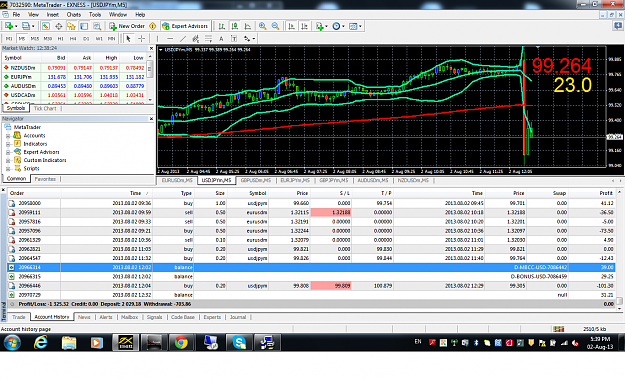This screenshot has width=625, height=379.
Task: Click the Market Watch vertical scrollbar
Action: pos(150,78)
